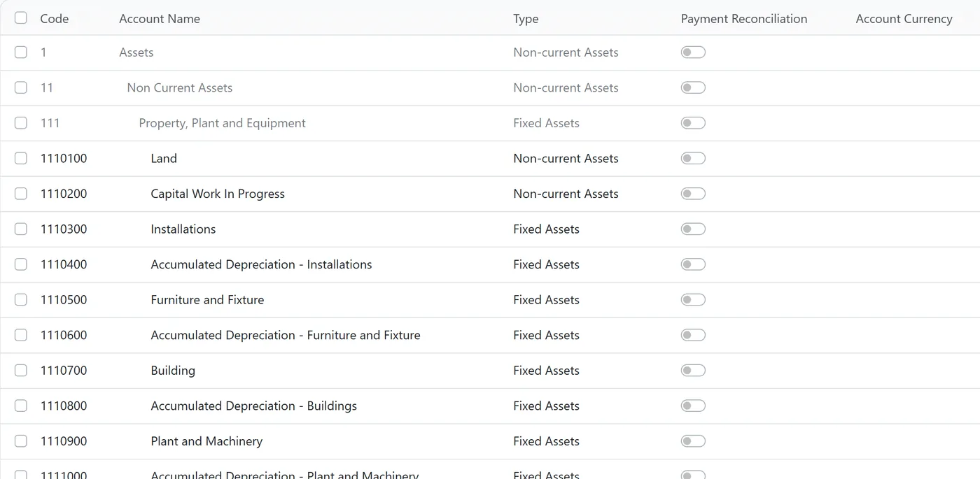
Task: Enable reconciliation for Accumulated Depreciation - Installations
Action: click(693, 264)
